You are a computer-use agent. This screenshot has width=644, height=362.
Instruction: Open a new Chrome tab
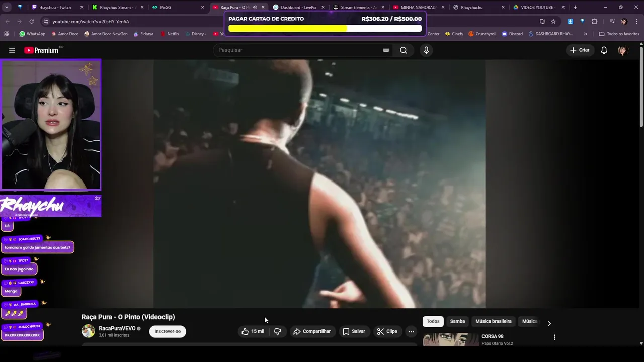575,7
